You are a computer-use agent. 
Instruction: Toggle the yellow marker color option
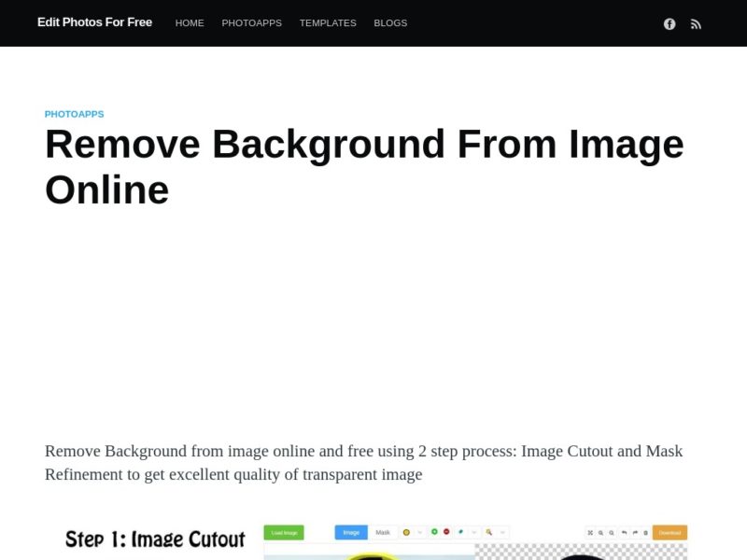click(x=405, y=531)
